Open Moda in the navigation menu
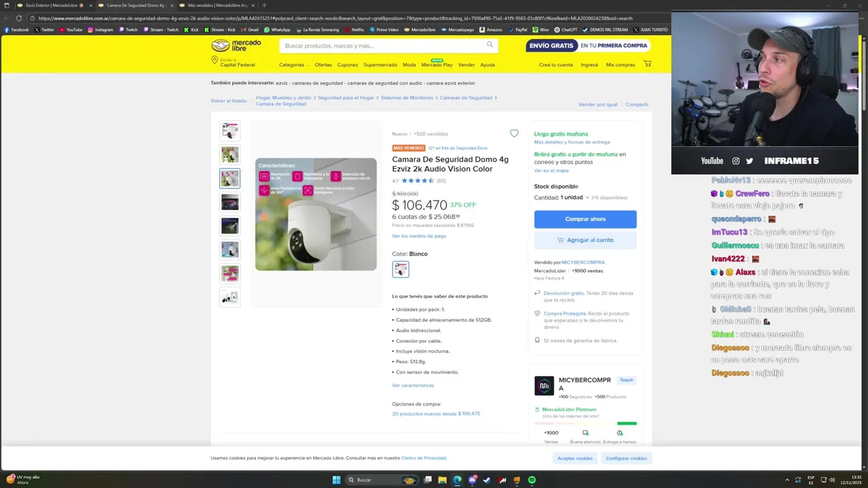The image size is (868, 488). tap(409, 65)
